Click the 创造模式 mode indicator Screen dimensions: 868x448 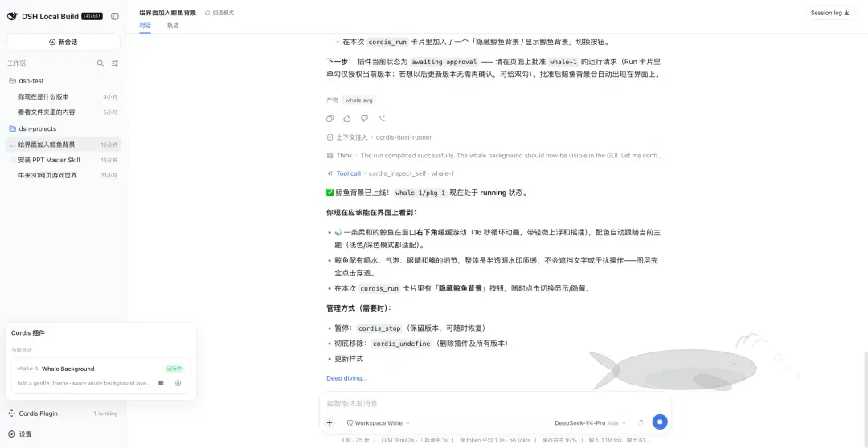[x=219, y=13]
